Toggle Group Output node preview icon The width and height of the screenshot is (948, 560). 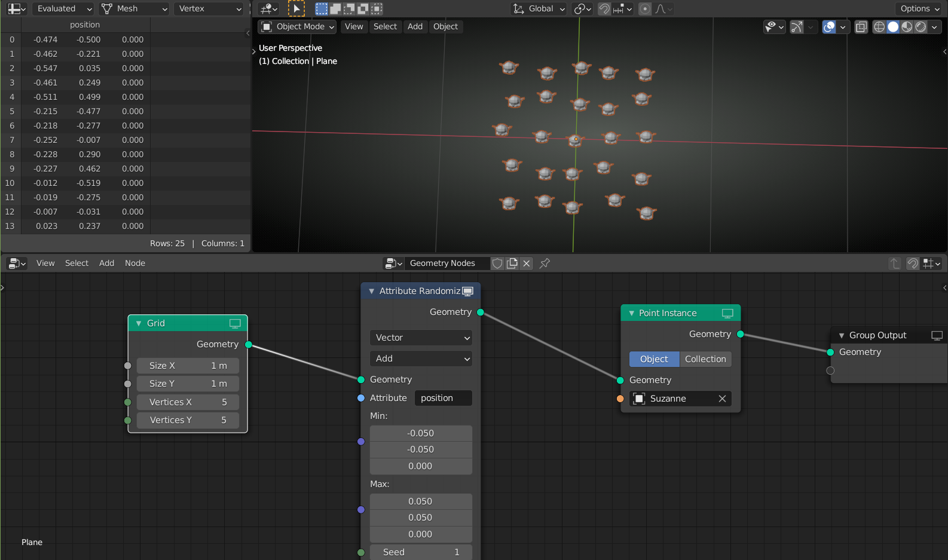(x=937, y=335)
